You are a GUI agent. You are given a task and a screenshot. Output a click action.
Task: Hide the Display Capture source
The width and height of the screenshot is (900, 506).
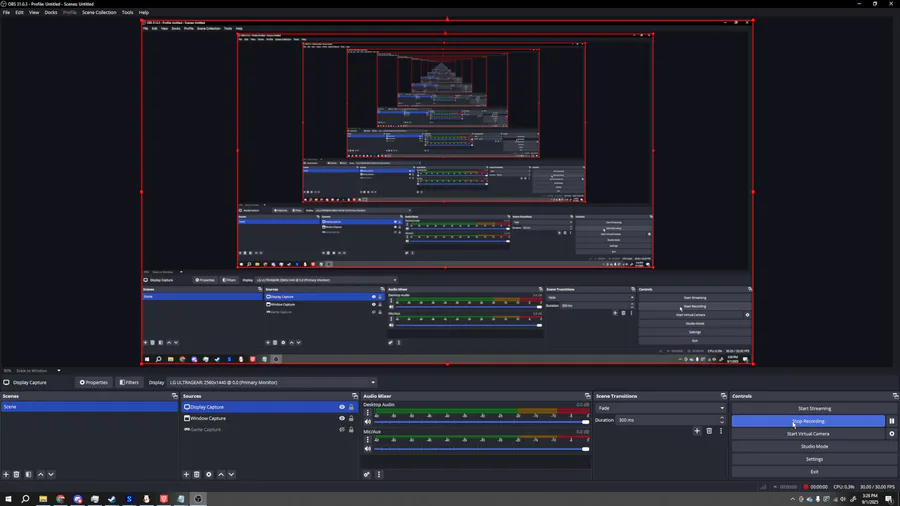coord(342,407)
